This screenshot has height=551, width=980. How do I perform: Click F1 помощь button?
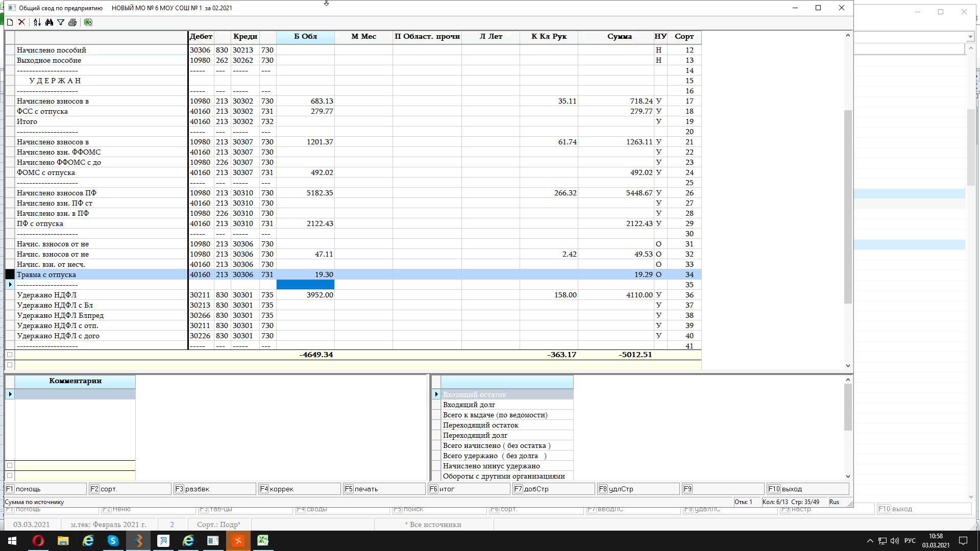45,489
